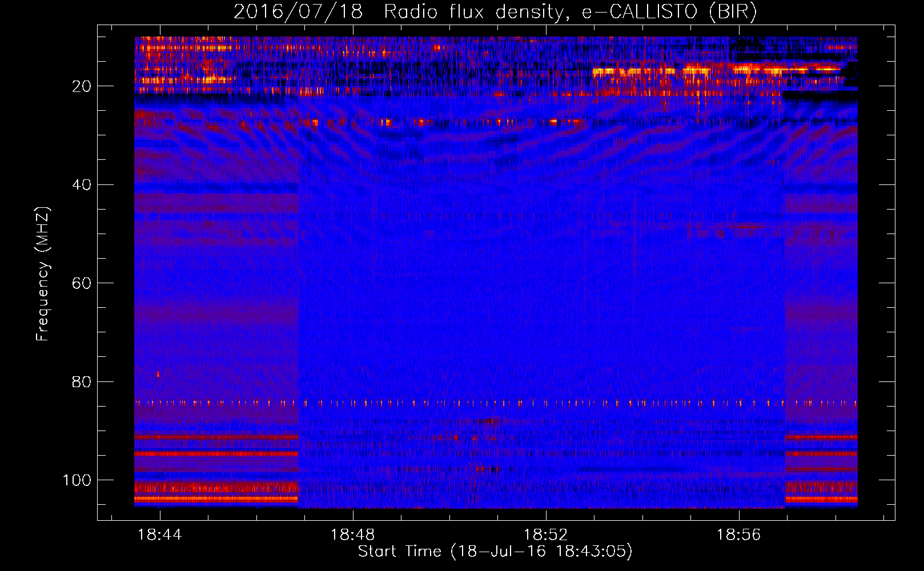The image size is (924, 571).
Task: Click the 18:44 time tick label
Action: (x=160, y=534)
